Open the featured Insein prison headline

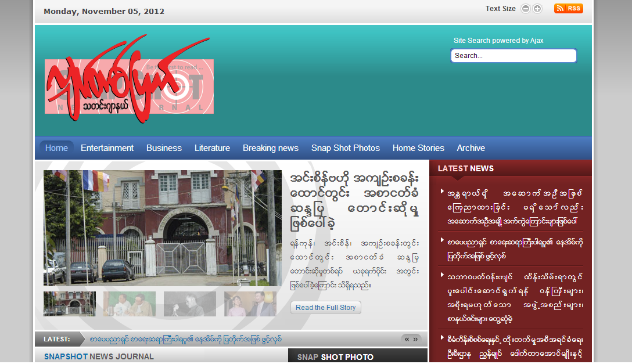(354, 200)
